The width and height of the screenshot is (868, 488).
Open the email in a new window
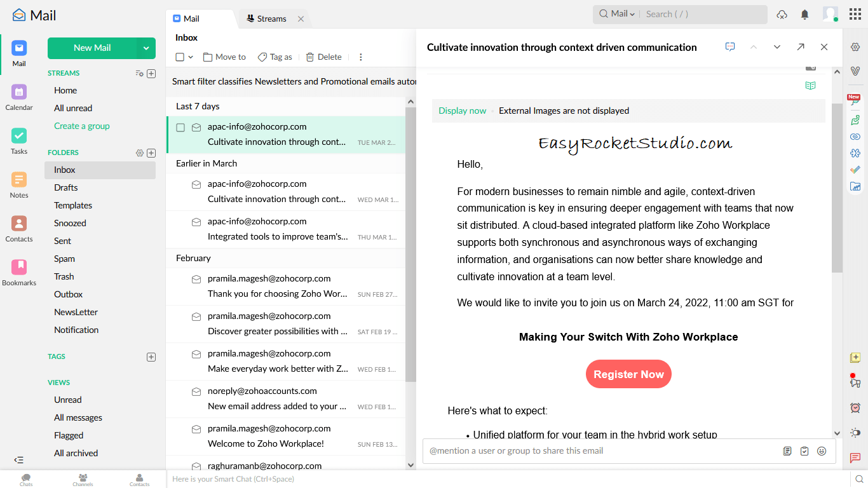tap(801, 47)
